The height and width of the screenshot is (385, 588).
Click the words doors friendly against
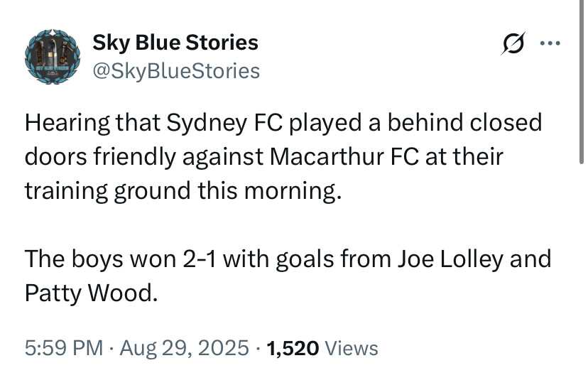(x=144, y=157)
